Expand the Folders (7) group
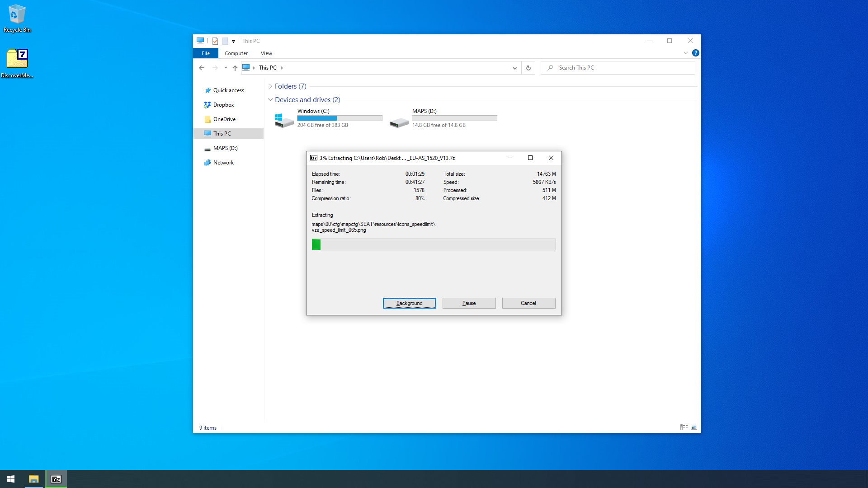The height and width of the screenshot is (488, 868). pyautogui.click(x=270, y=86)
